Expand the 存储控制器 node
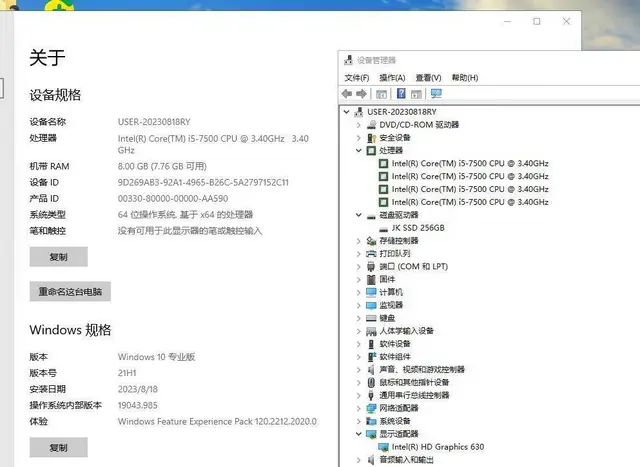This screenshot has height=467, width=640. [358, 241]
